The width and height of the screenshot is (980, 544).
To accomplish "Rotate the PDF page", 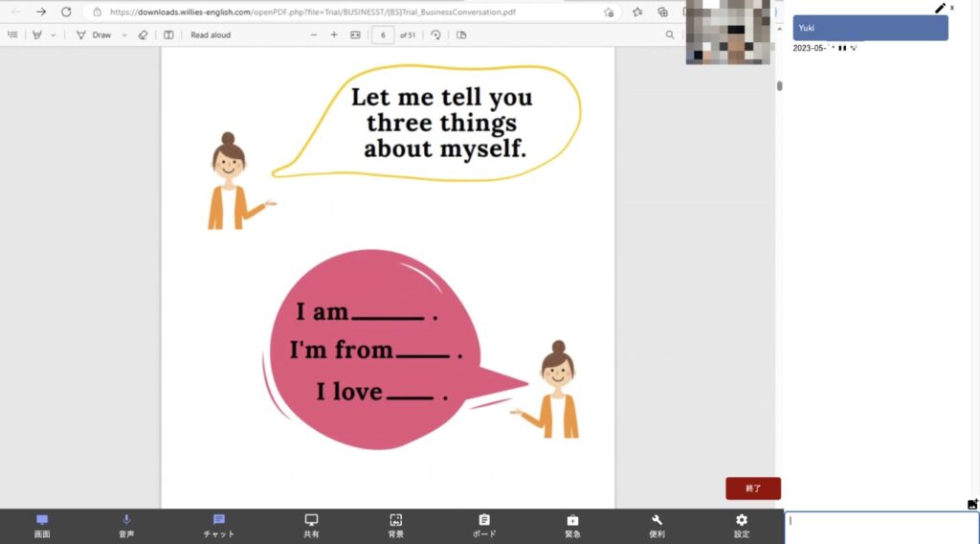I will point(435,35).
